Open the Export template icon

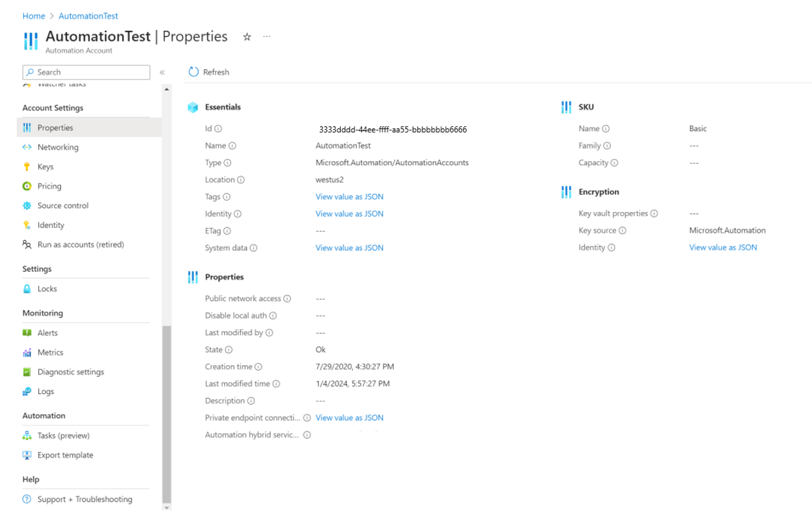click(27, 455)
